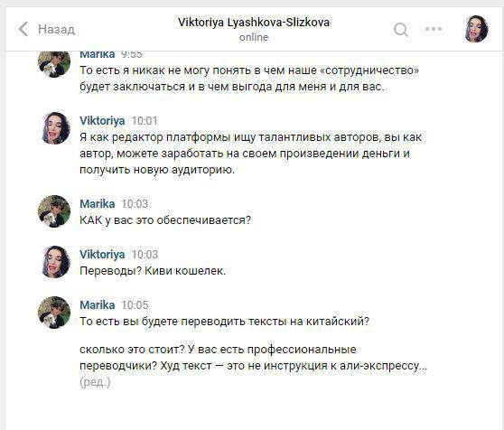This screenshot has height=430, width=504.
Task: Click Viktoriya's avatar on the 10:01 message
Action: (54, 128)
